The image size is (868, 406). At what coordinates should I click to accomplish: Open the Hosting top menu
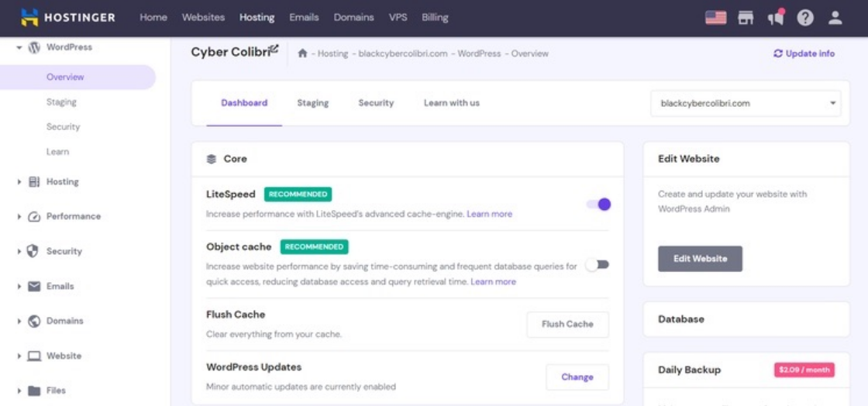[x=257, y=18]
